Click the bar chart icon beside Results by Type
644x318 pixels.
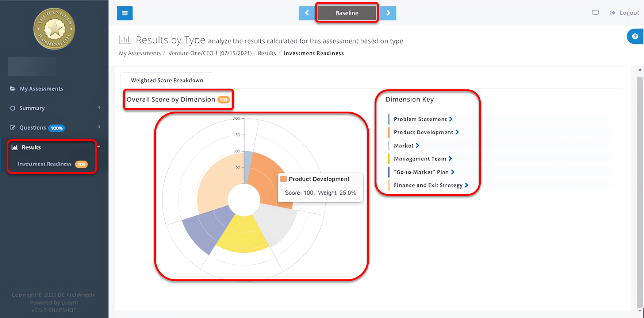pyautogui.click(x=124, y=40)
